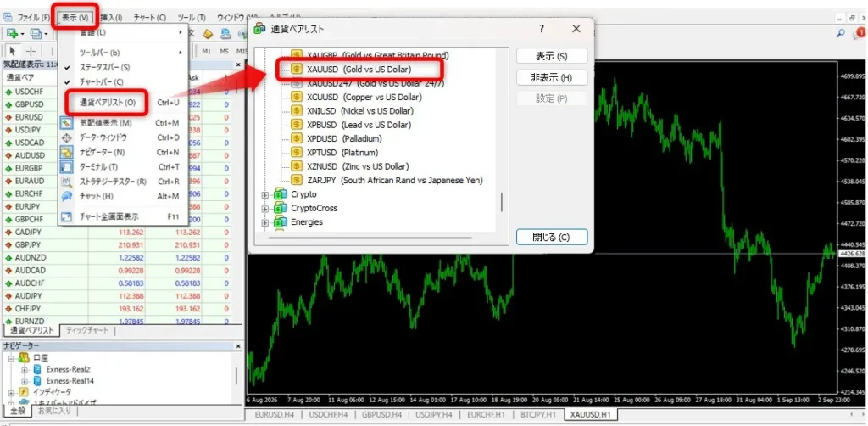Collapse the 口座 tree node
Viewport: 868px width, 426px height.
(x=11, y=358)
